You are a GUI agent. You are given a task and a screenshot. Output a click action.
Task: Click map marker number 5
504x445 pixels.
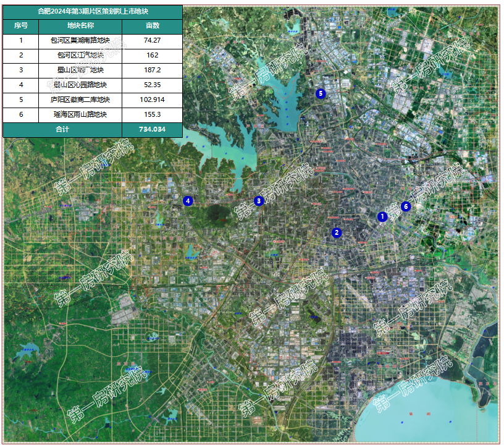click(x=321, y=93)
